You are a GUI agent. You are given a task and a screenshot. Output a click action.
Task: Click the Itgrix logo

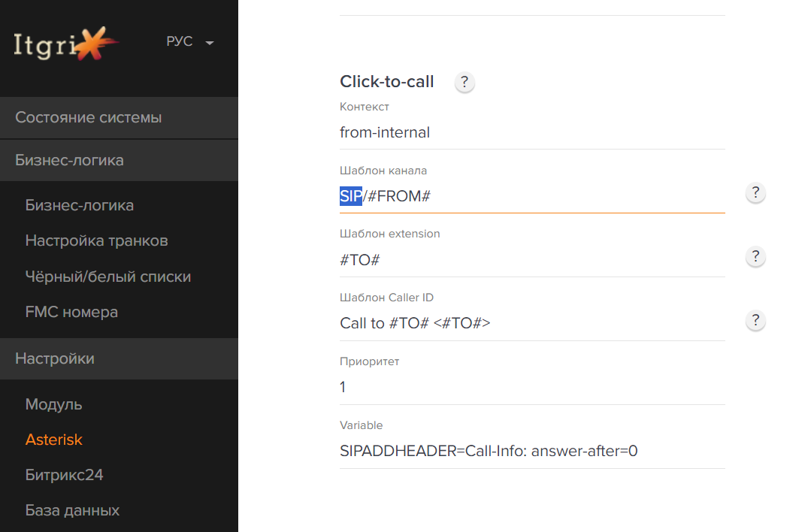point(65,44)
